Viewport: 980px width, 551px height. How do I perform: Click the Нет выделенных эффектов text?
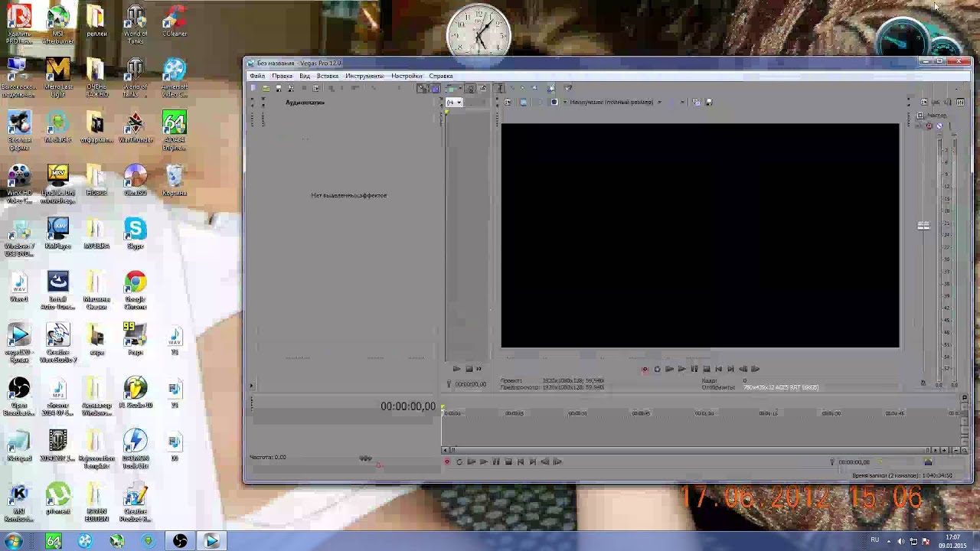click(348, 195)
